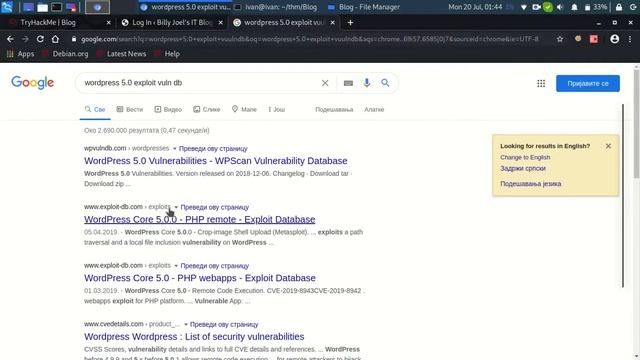
Task: Click Задржи српски link
Action: pyautogui.click(x=523, y=168)
